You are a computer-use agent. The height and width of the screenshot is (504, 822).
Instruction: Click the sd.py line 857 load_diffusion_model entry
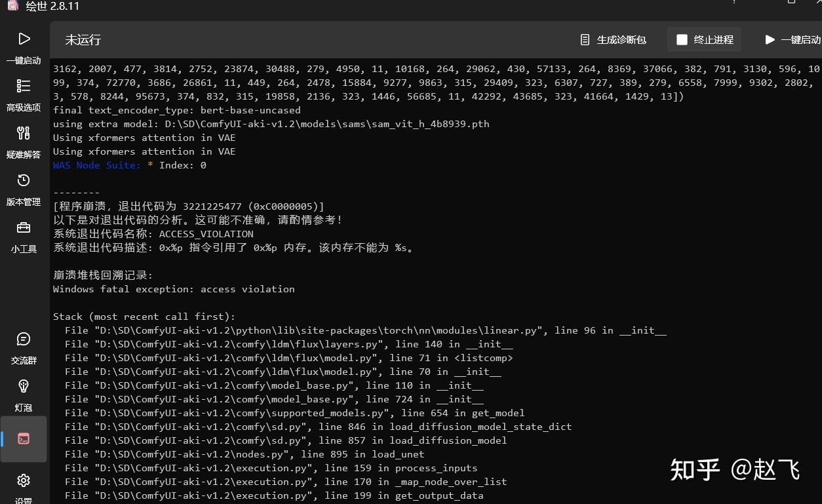(286, 440)
